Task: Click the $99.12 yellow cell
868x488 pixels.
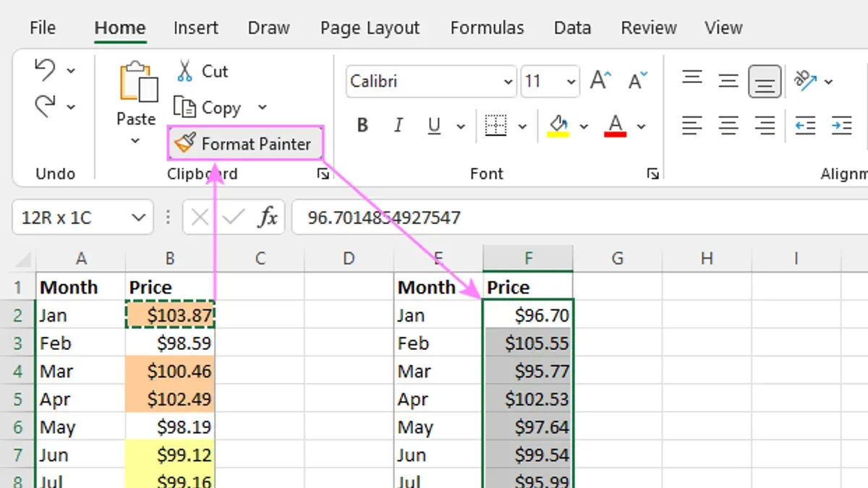Action: [x=170, y=455]
